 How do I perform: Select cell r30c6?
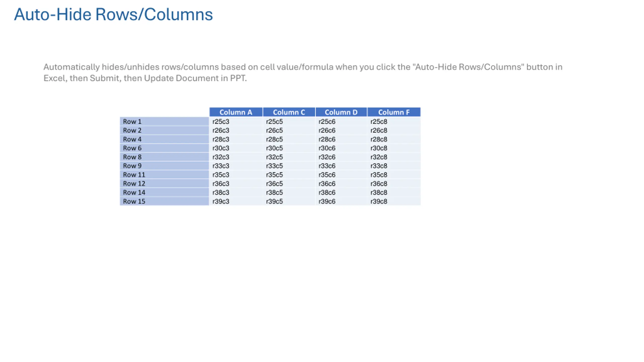click(x=341, y=148)
